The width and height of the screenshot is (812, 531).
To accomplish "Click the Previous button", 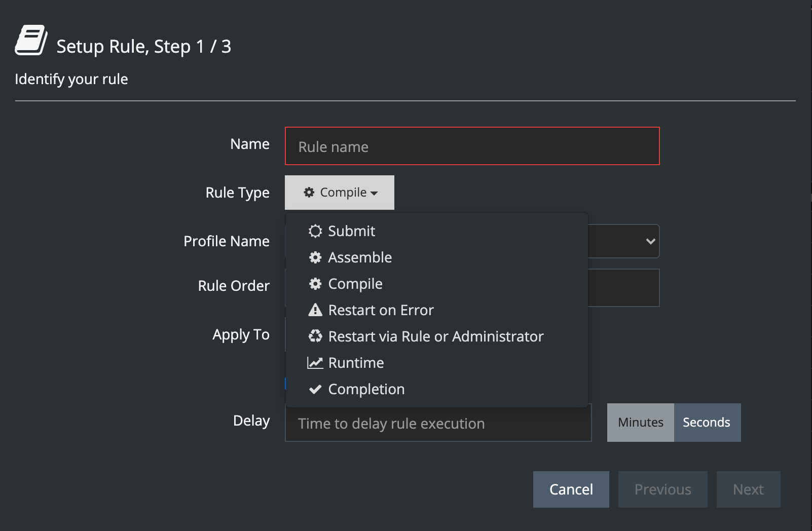I will pos(662,489).
